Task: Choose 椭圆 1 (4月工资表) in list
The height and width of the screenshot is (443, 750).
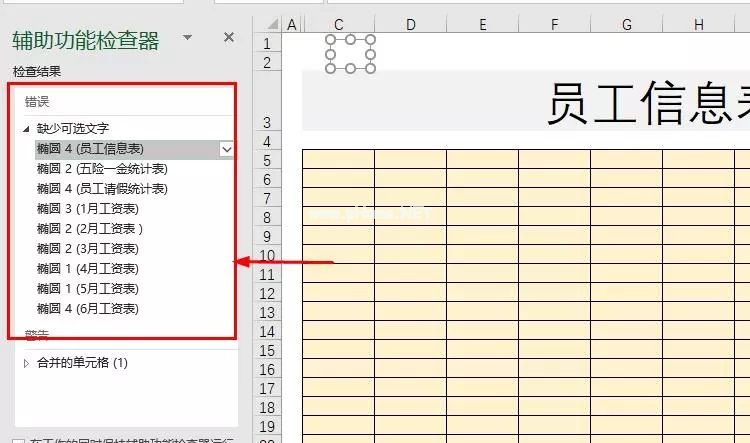Action: (x=88, y=269)
